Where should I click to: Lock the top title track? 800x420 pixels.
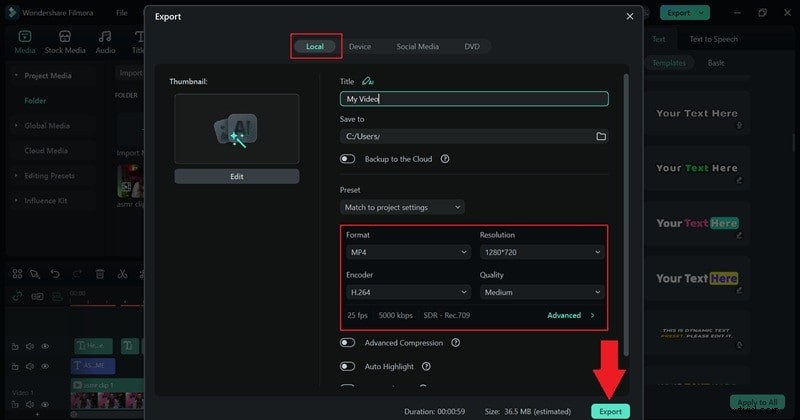coord(15,347)
